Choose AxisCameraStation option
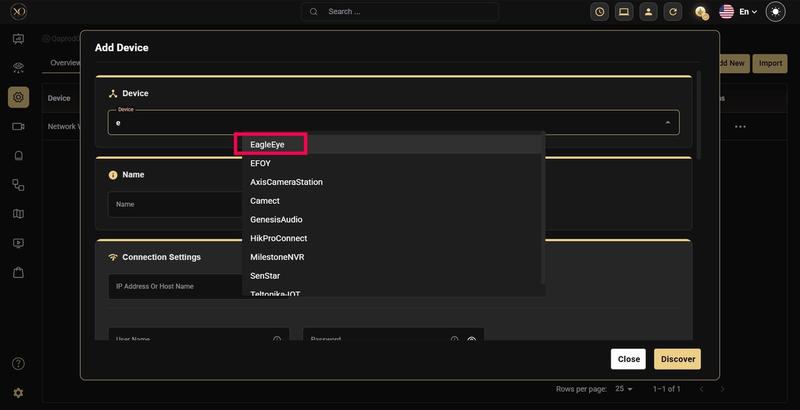The width and height of the screenshot is (800, 410). click(391, 182)
